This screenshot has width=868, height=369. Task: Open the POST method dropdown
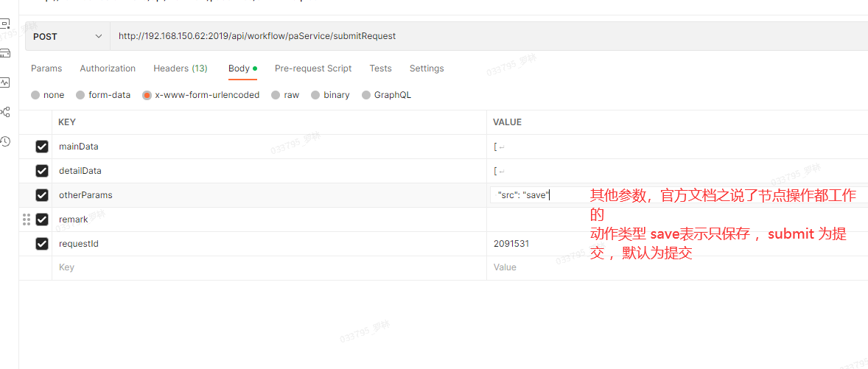(67, 36)
